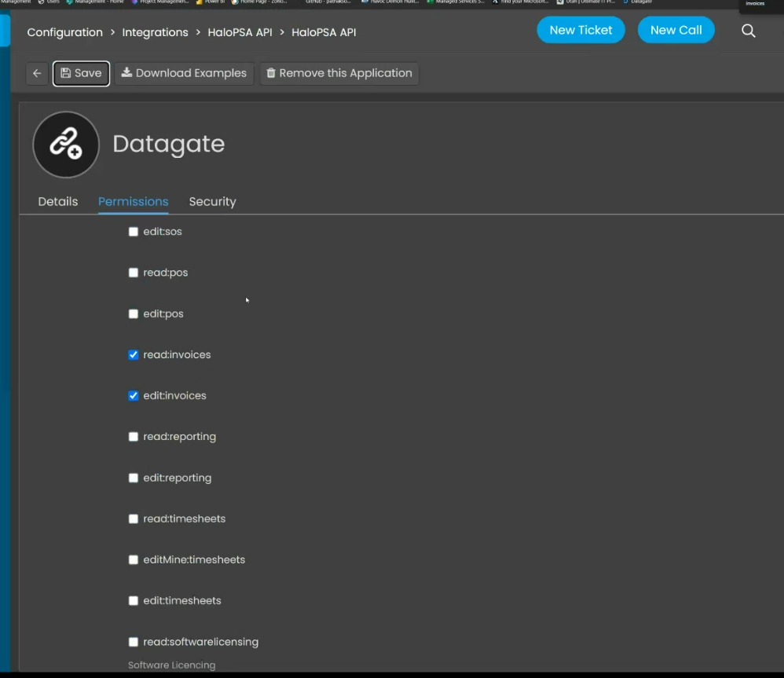Image resolution: width=784 pixels, height=678 pixels.
Task: Enable the read:reporting checkbox
Action: 134,437
